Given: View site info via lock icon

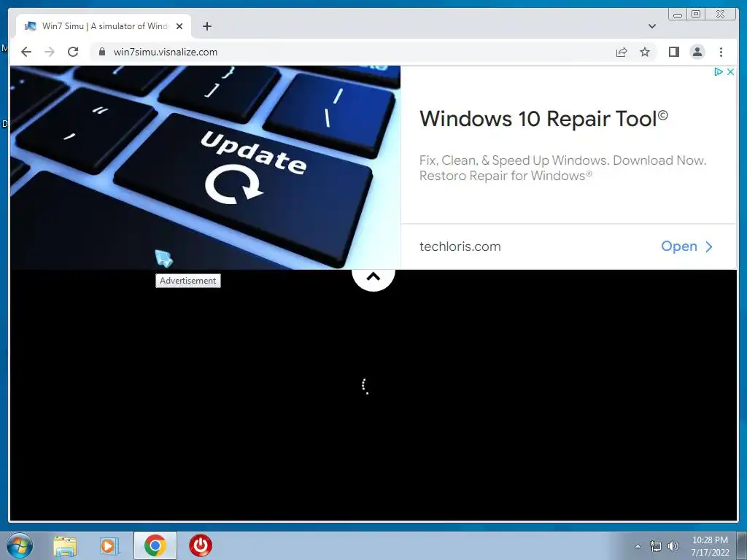Looking at the screenshot, I should [102, 52].
